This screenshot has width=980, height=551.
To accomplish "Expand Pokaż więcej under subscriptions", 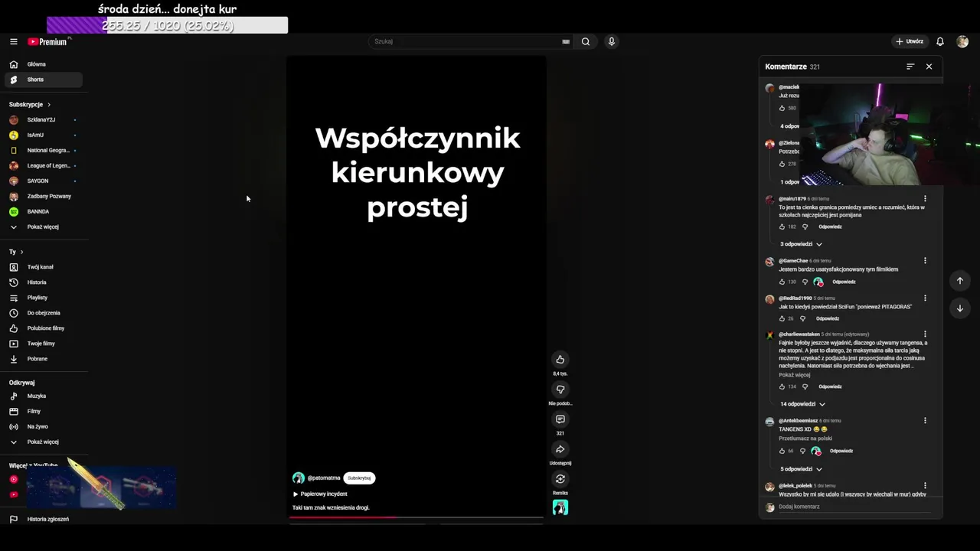I will pos(44,227).
